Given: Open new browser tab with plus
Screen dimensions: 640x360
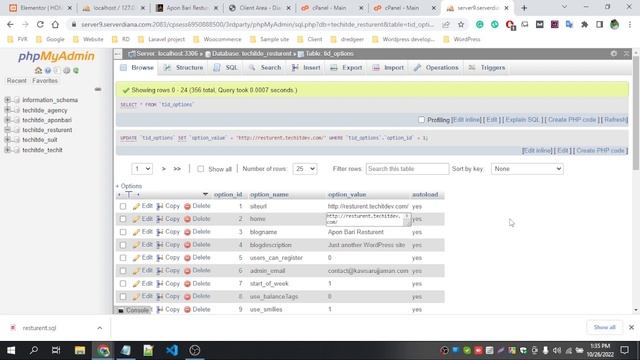Looking at the screenshot, I should click(524, 8).
